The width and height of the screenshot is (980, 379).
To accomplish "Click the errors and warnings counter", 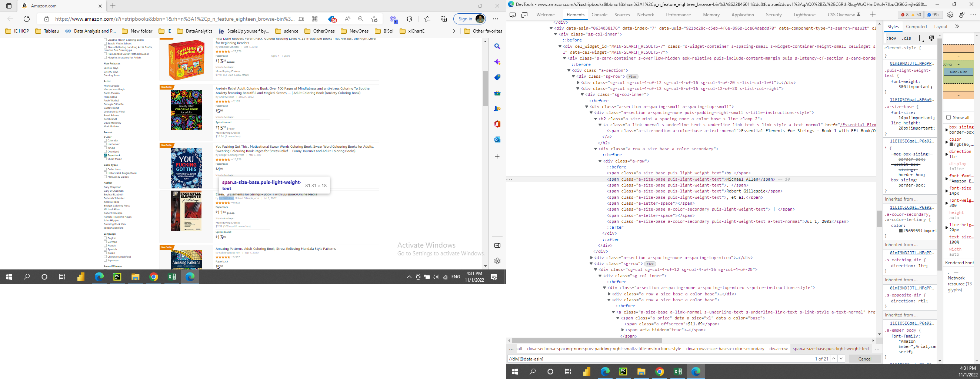I will coord(911,15).
